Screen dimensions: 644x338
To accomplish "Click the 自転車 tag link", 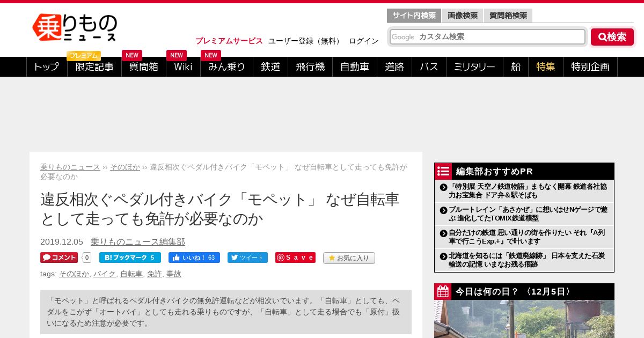I will [x=131, y=274].
